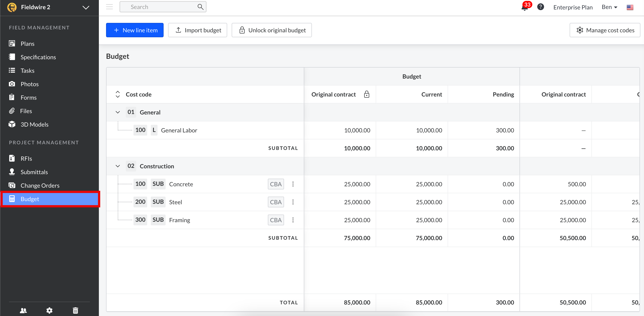Viewport: 644px width, 316px height.
Task: Open project settings gear icon
Action: click(49, 310)
